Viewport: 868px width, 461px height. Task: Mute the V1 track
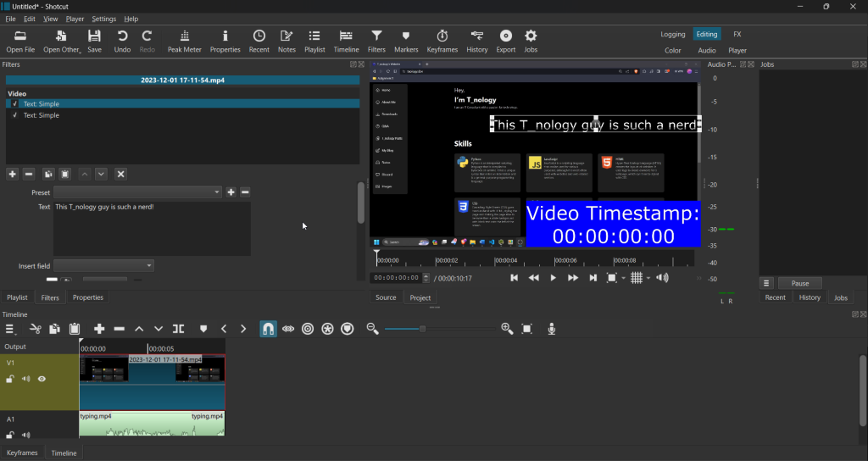point(26,379)
